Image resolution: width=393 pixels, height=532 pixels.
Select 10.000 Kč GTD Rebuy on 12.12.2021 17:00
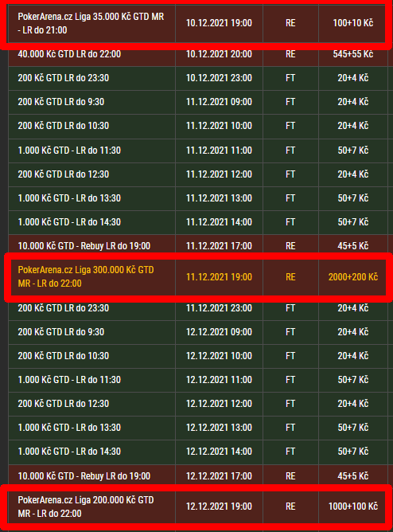coord(196,476)
